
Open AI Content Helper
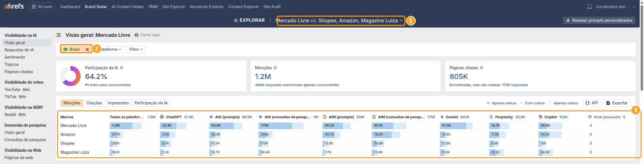pos(128,7)
